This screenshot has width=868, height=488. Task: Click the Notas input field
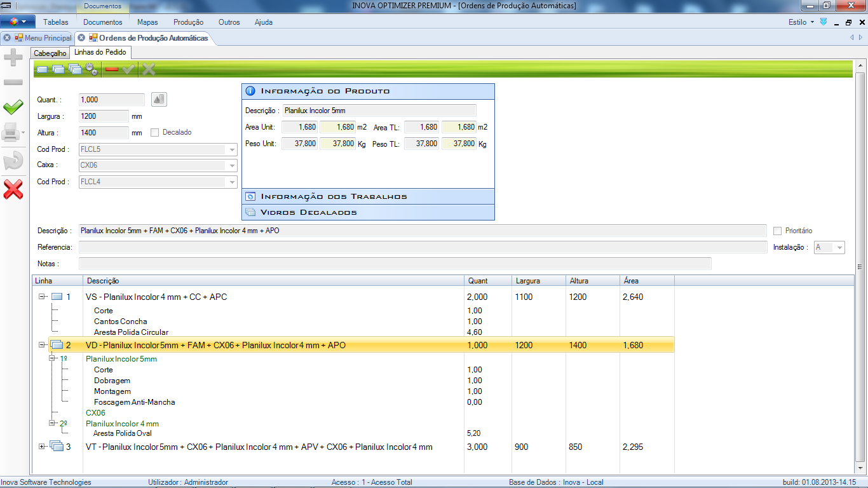(395, 264)
